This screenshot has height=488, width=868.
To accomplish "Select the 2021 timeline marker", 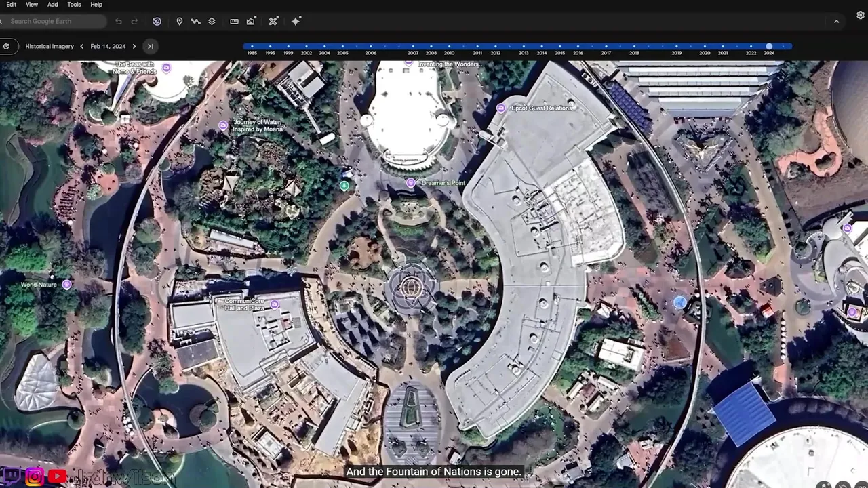I will [x=723, y=47].
